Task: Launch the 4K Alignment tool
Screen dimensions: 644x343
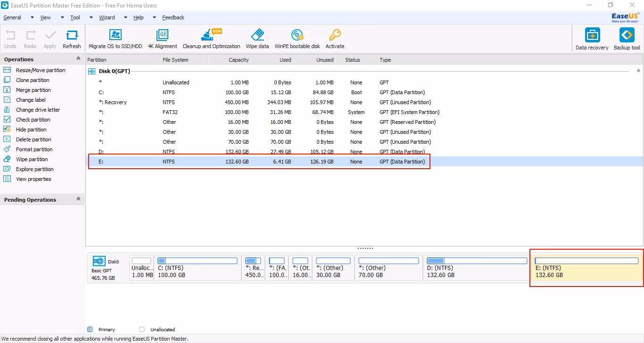Action: pos(162,39)
